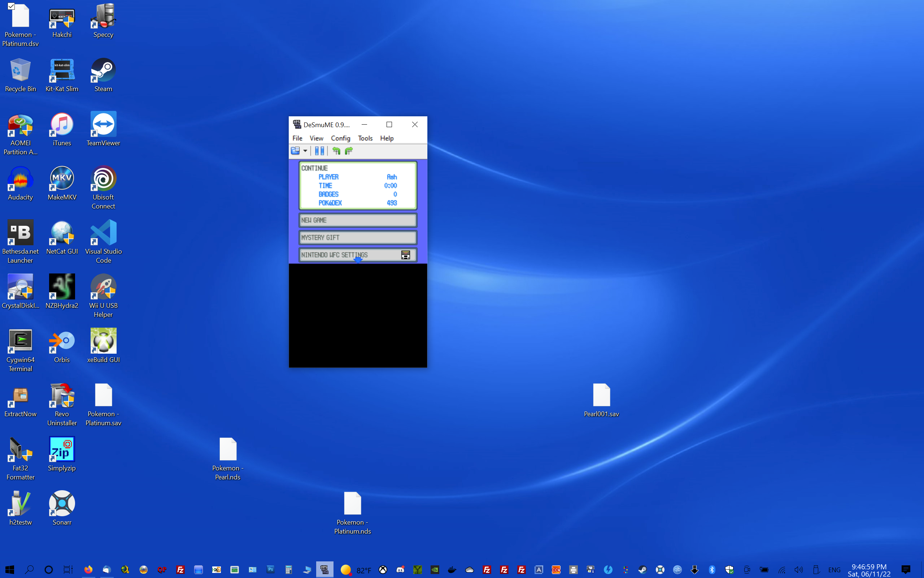Switch input language via ENG indicator
This screenshot has width=924, height=578.
834,570
